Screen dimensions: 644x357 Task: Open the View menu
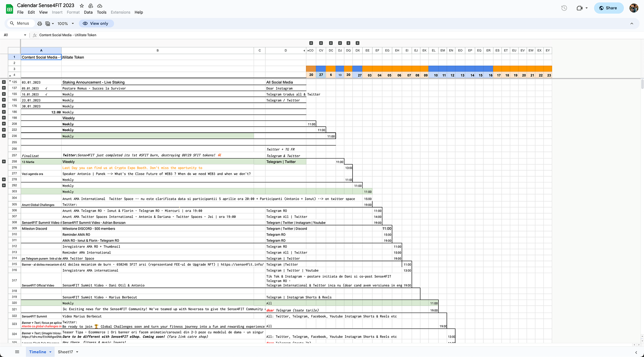[x=43, y=12]
